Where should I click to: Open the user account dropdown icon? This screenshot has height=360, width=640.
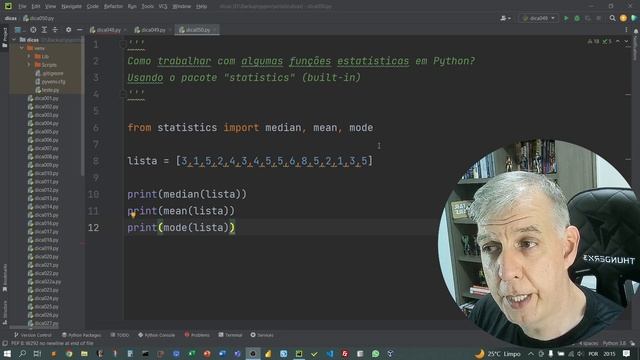click(x=505, y=18)
